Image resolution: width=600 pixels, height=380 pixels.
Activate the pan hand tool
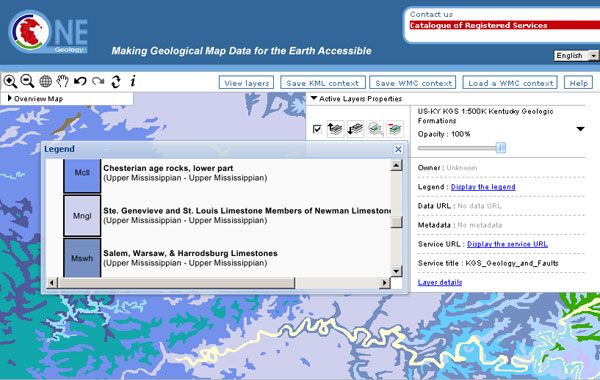[63, 81]
